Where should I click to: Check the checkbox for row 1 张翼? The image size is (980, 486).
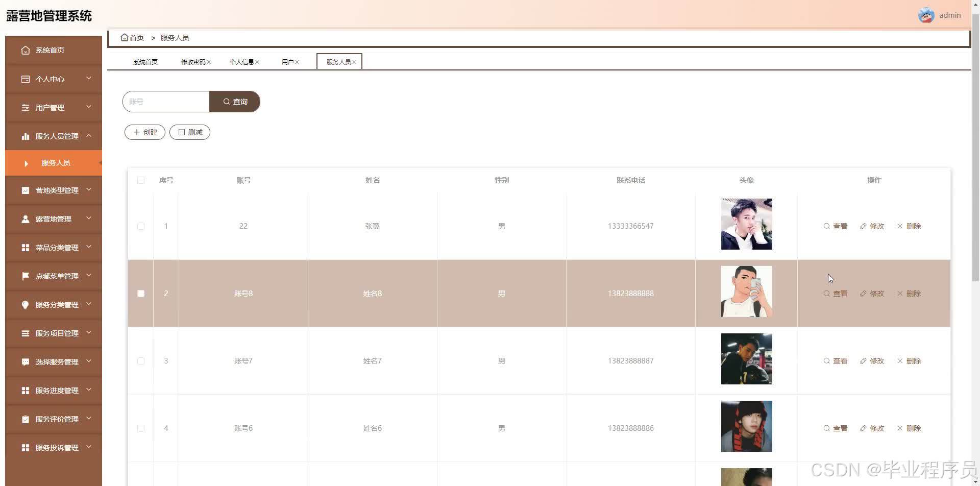tap(141, 226)
